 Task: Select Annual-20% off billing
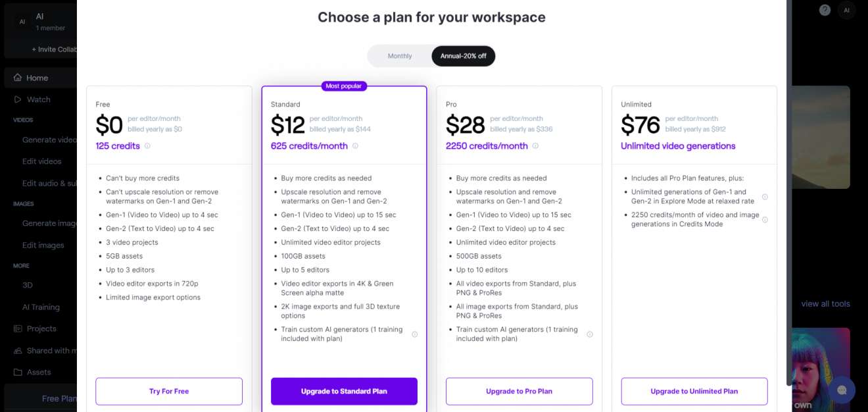(x=463, y=56)
